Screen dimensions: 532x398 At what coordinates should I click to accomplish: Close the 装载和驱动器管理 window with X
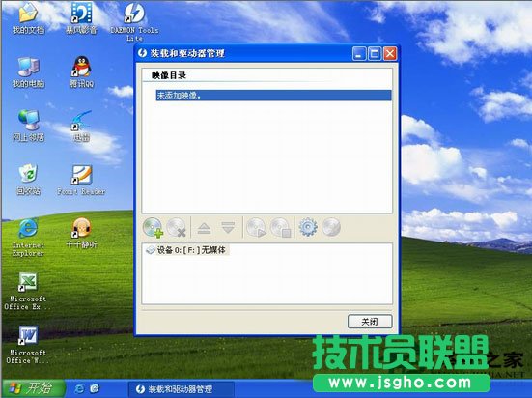pyautogui.click(x=390, y=54)
